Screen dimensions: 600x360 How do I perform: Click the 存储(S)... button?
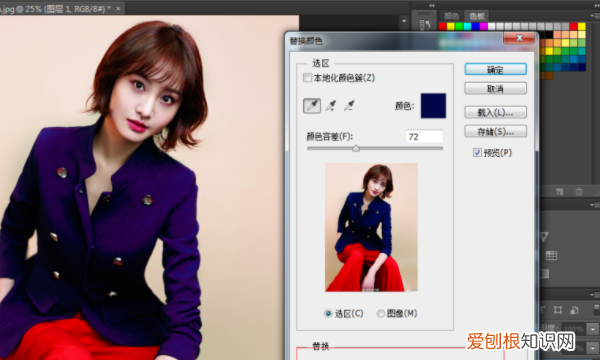click(496, 131)
